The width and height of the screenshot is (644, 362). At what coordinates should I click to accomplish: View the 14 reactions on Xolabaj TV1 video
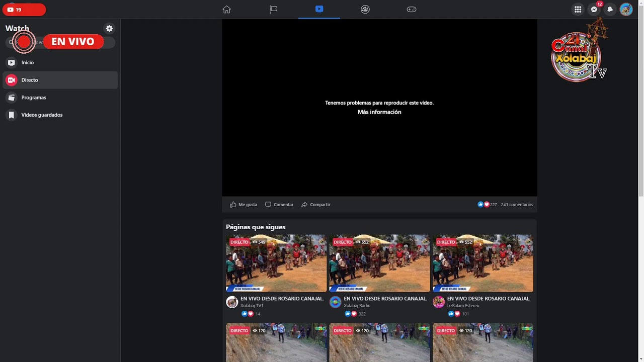pyautogui.click(x=251, y=314)
